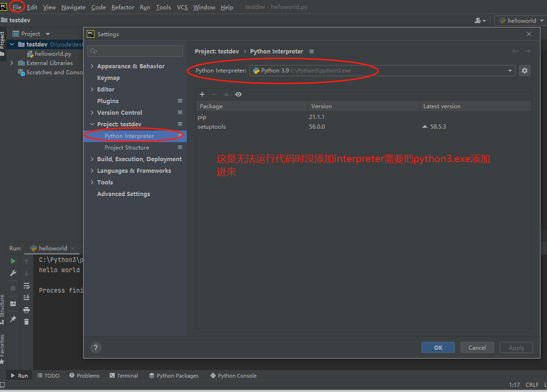Screen dimensions: 547x392
Task: Click the minus icon to uninstall a package
Action: pos(214,94)
